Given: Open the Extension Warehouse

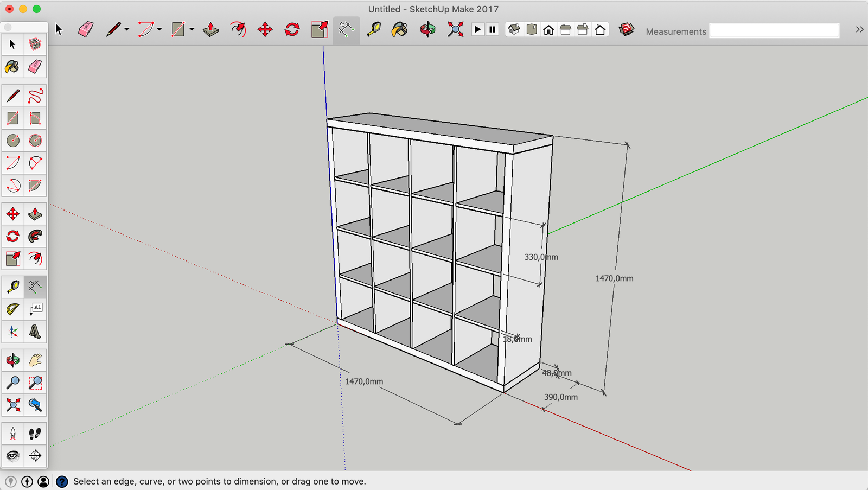Looking at the screenshot, I should 627,29.
